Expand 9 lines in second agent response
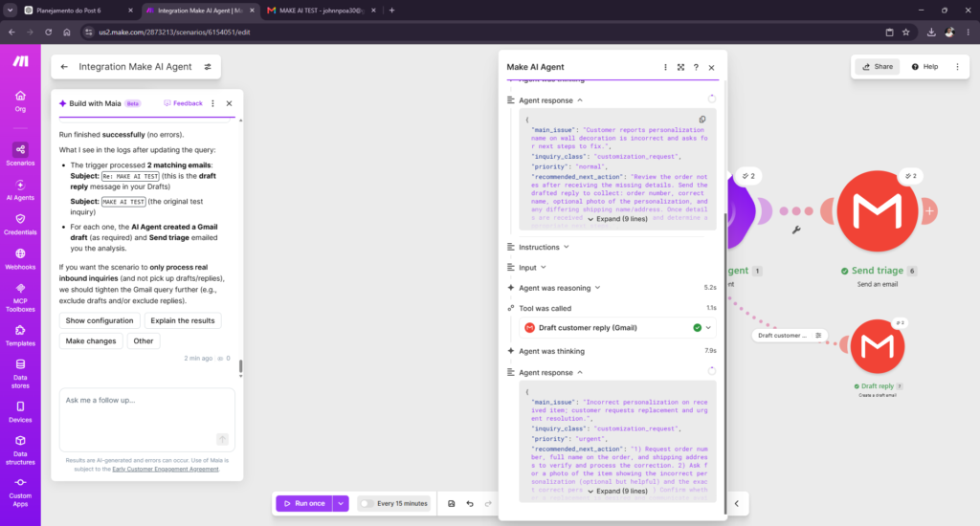The width and height of the screenshot is (980, 526). (617, 491)
